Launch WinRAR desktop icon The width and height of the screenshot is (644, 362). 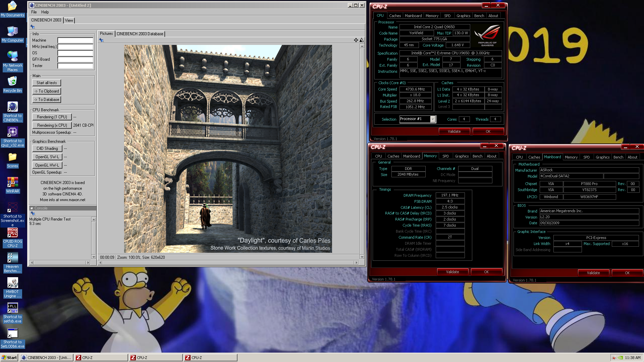(x=12, y=185)
